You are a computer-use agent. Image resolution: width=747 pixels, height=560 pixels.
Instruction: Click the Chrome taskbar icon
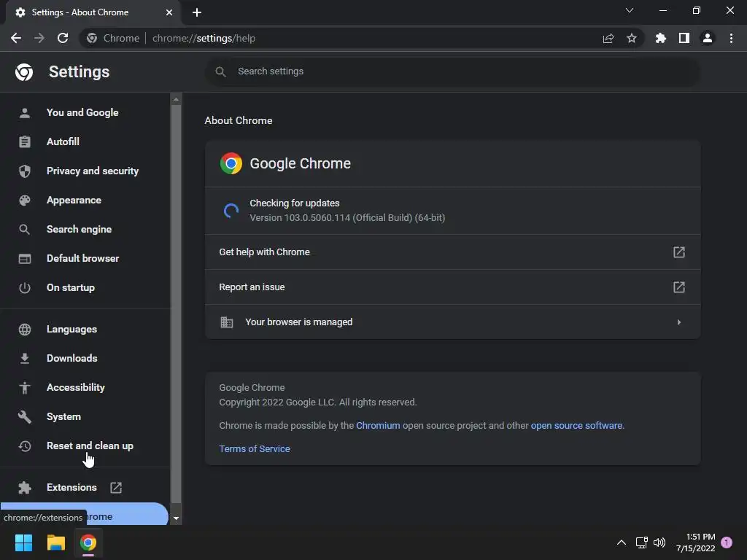[x=88, y=542]
